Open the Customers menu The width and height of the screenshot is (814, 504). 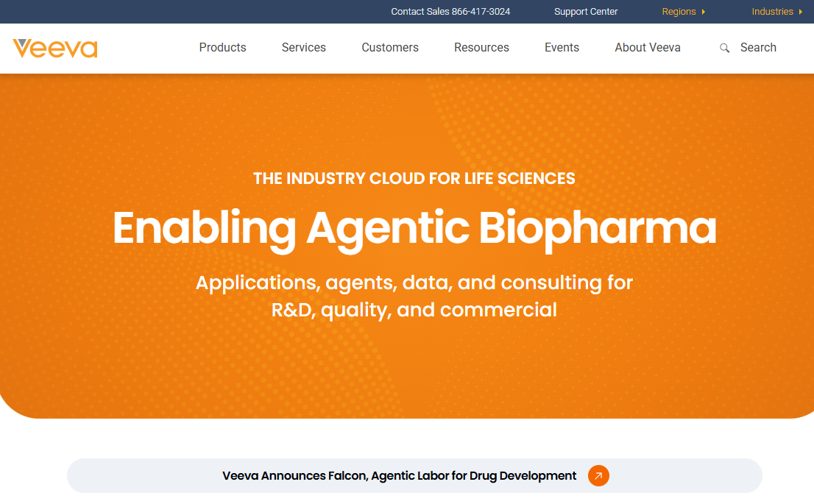tap(390, 48)
